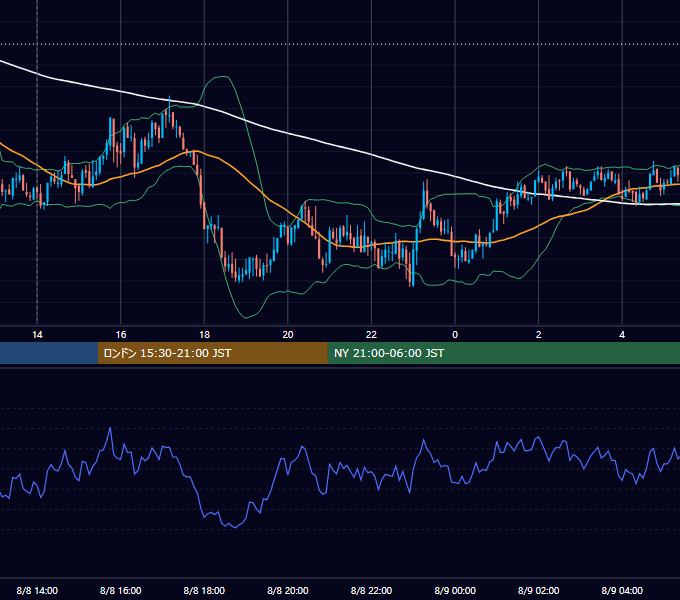The height and width of the screenshot is (600, 680).
Task: Click the 8/9 04:00 time label
Action: (622, 590)
